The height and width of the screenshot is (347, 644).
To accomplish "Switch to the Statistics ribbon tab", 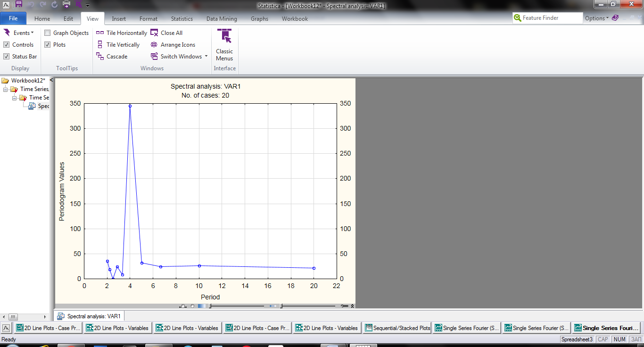I will [182, 19].
